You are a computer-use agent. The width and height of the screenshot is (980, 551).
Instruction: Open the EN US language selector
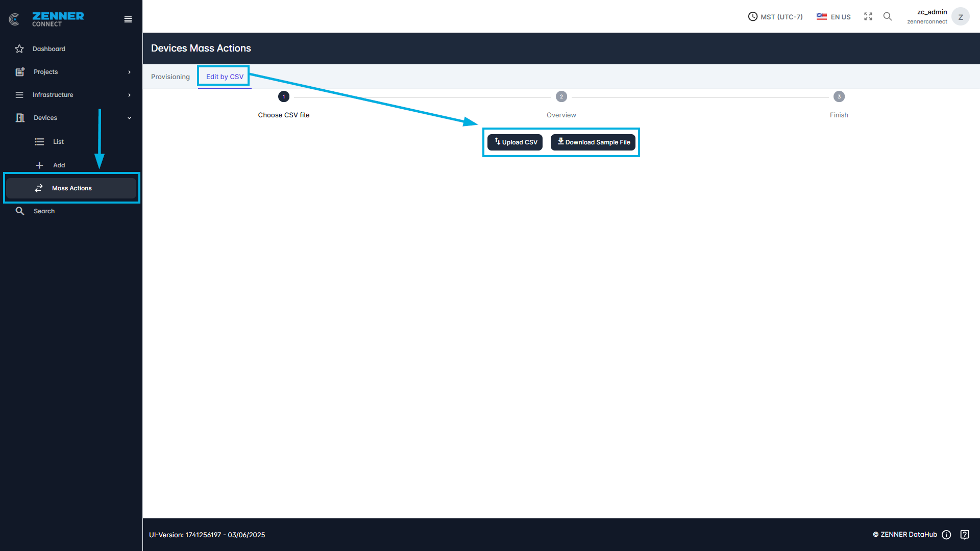(x=834, y=17)
